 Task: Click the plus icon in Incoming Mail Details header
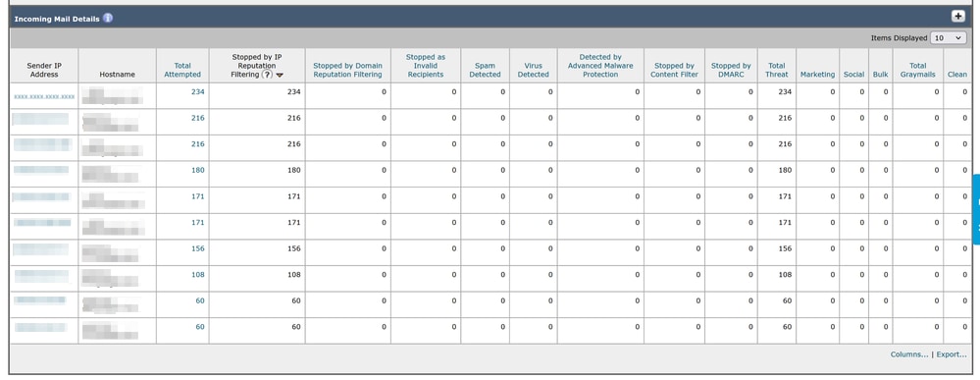click(x=958, y=17)
